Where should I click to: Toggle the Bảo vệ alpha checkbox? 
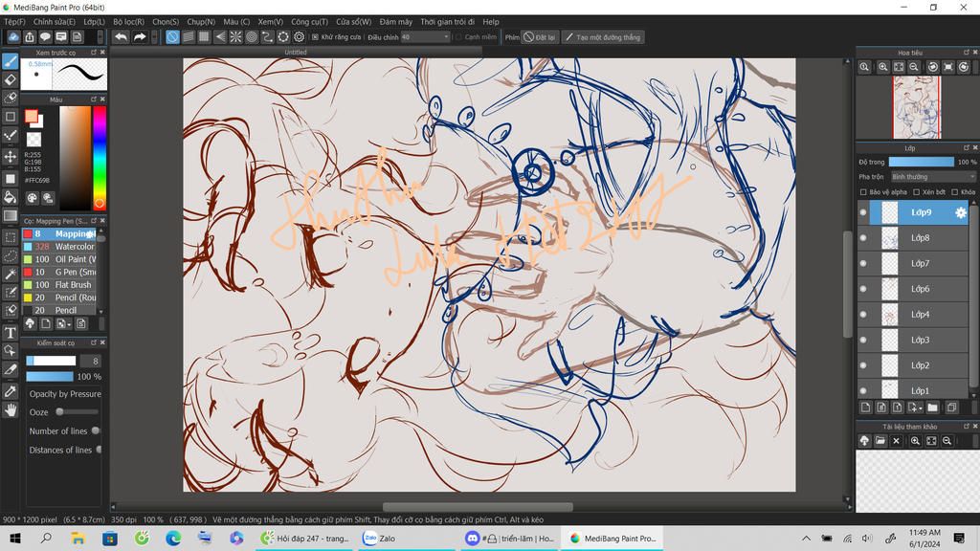coord(863,192)
